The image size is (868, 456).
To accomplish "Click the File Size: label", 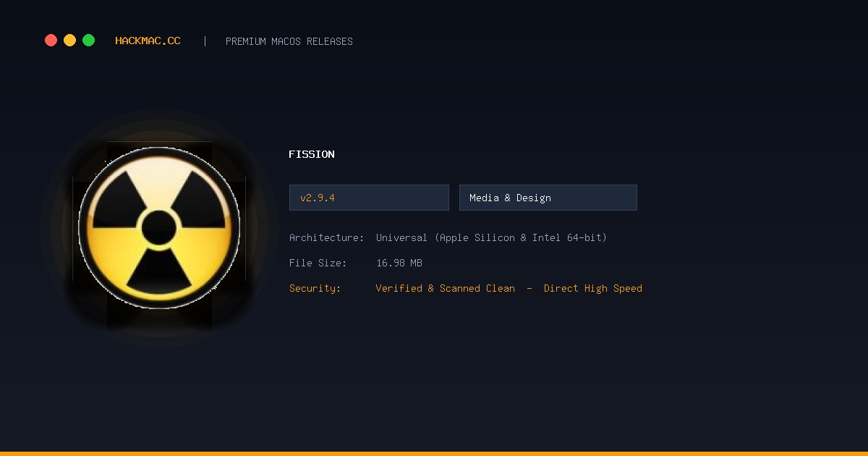I will pyautogui.click(x=318, y=263).
